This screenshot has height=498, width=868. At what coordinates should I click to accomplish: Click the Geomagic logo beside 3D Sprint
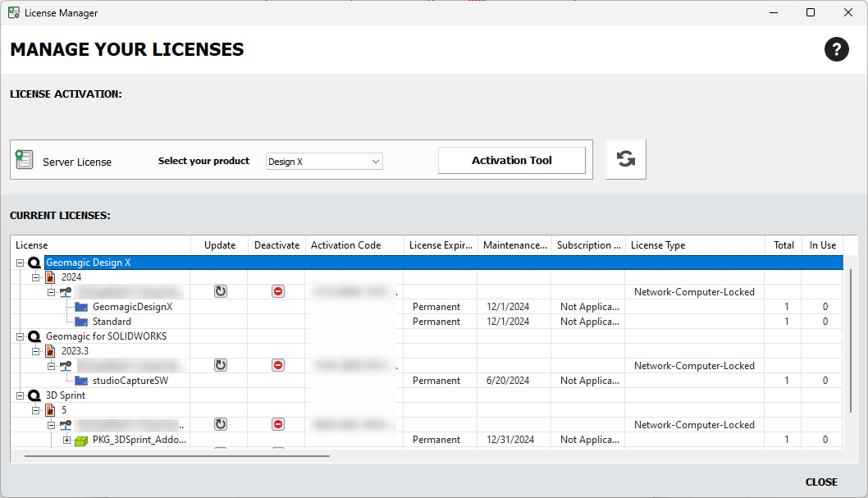[34, 395]
